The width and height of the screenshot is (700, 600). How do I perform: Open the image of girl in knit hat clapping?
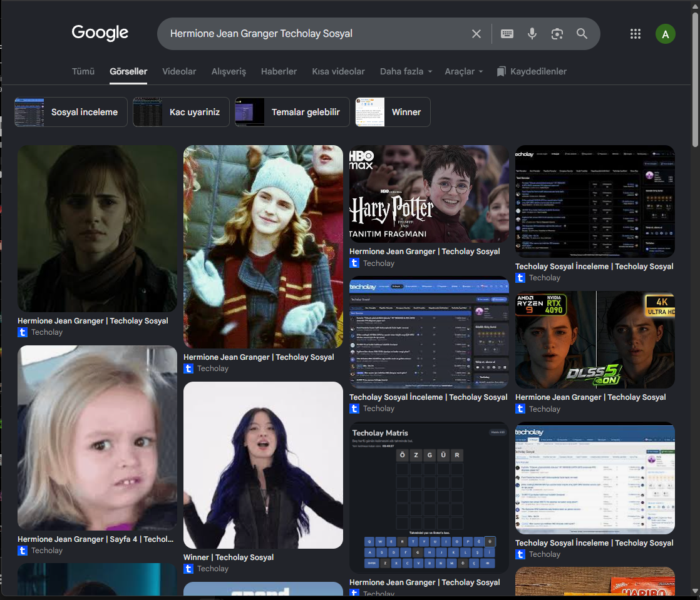point(264,247)
